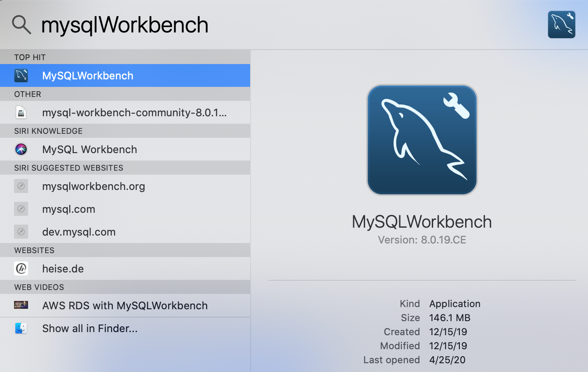Click the document icon next to mysql-workbench-community file
The image size is (588, 372).
(21, 112)
